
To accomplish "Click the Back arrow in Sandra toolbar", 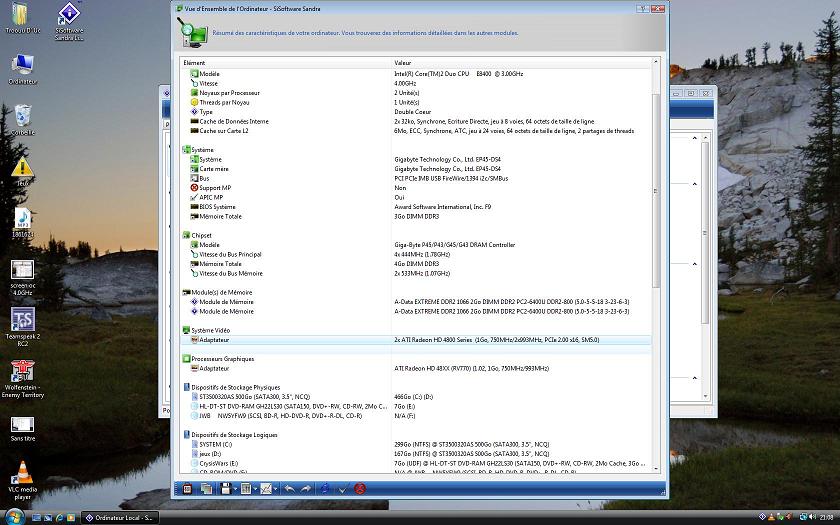I will point(289,489).
